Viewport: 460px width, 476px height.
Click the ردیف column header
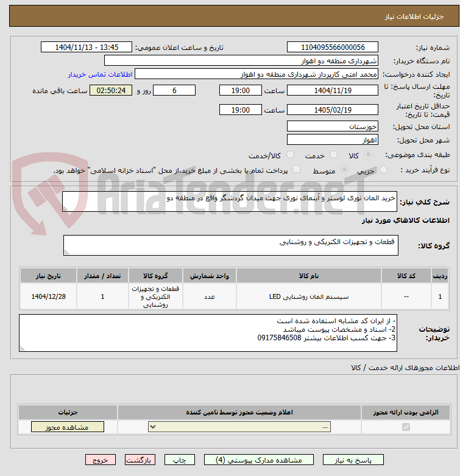click(x=440, y=276)
